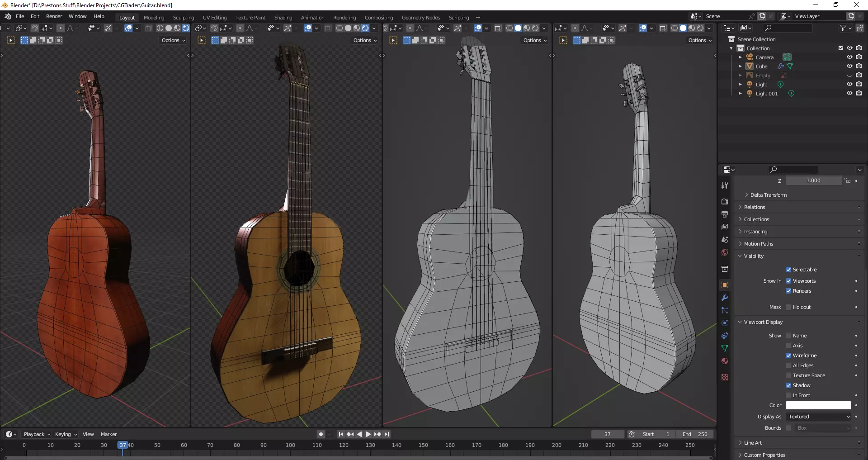The width and height of the screenshot is (868, 460).
Task: Open the Output properties tab
Action: click(x=725, y=214)
